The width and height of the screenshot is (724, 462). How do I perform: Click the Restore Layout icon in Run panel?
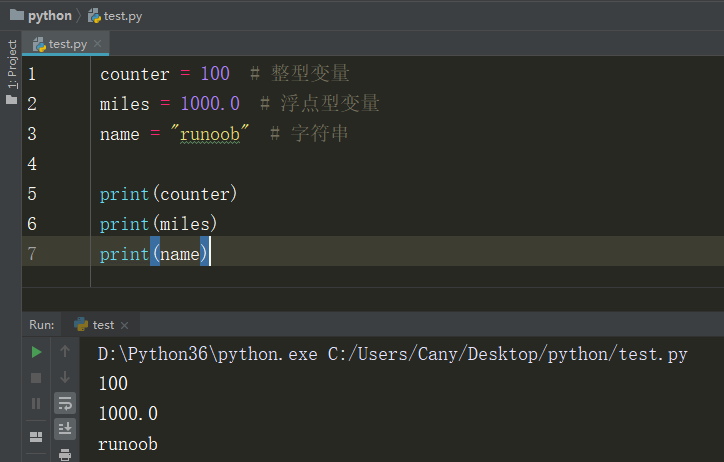coord(36,436)
